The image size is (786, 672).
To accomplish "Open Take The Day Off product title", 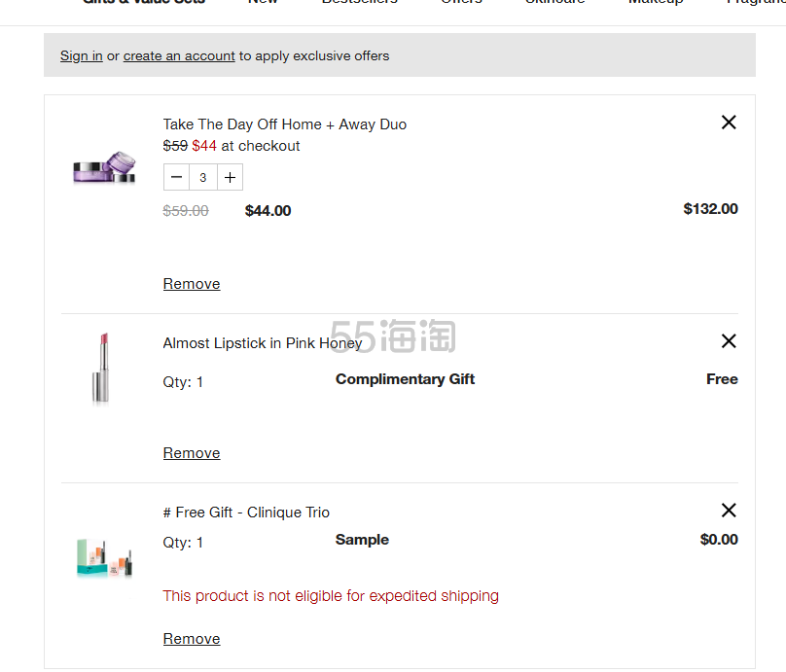I will click(x=284, y=124).
